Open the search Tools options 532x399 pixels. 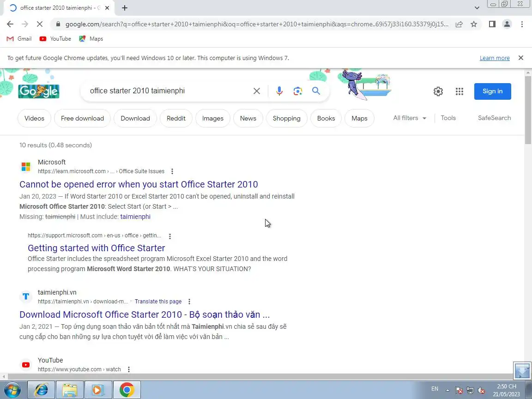448,118
